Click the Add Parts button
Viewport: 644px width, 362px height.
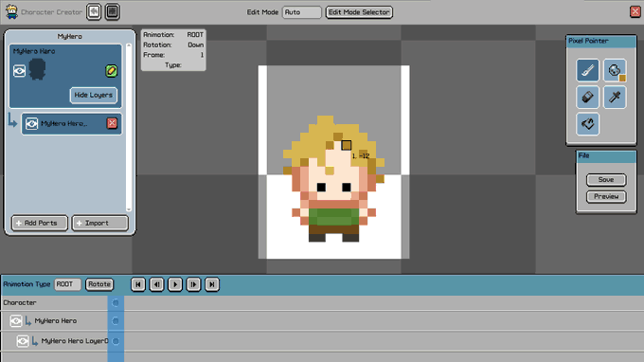tap(40, 223)
